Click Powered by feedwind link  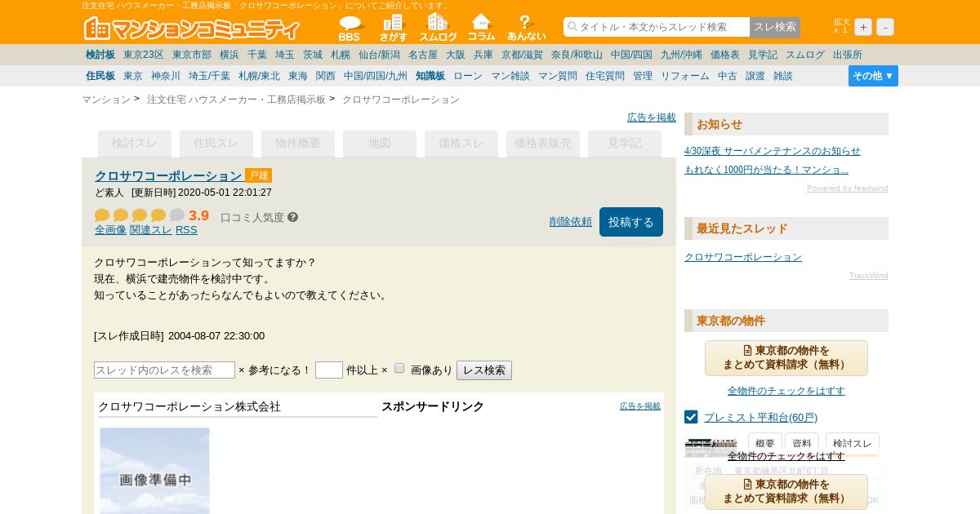pyautogui.click(x=848, y=188)
